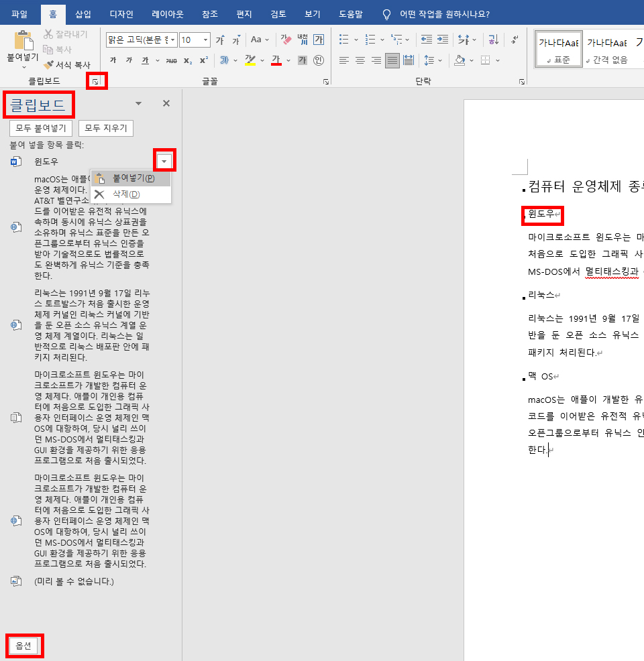The width and height of the screenshot is (644, 661).
Task: Toggle bold formatting (first 가)
Action: [113, 60]
